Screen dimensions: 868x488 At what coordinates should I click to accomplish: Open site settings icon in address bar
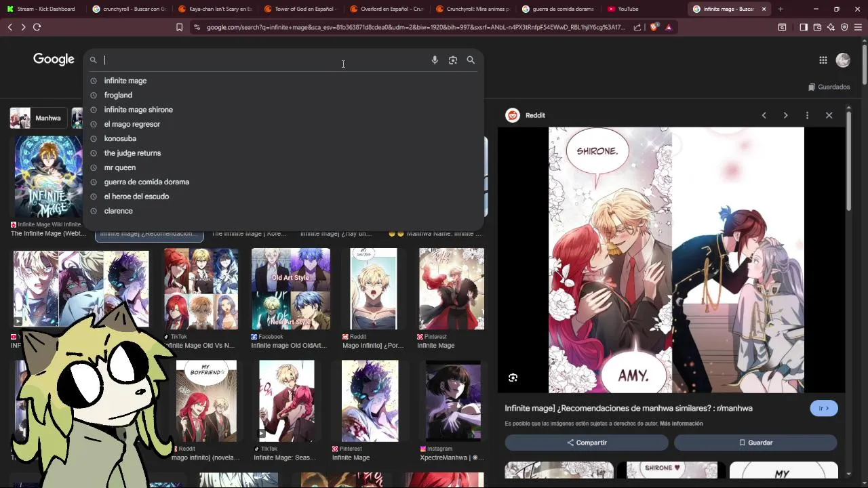(197, 27)
